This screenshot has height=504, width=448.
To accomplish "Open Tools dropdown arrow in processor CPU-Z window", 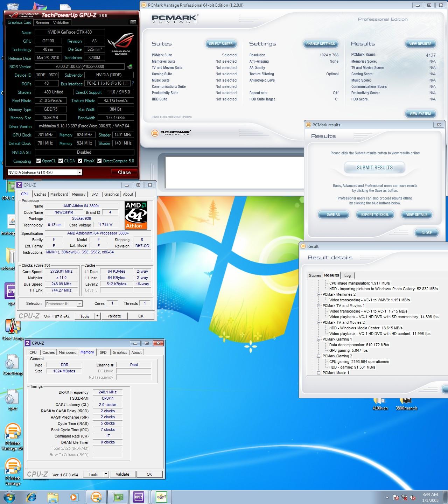I will (x=98, y=316).
